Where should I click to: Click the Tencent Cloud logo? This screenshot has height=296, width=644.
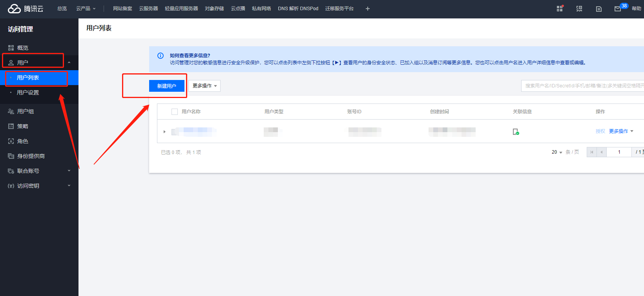pos(26,9)
